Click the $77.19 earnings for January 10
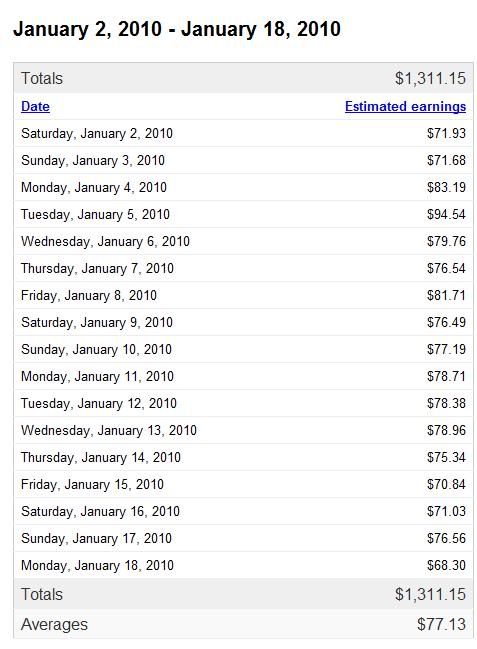The height and width of the screenshot is (649, 477). [446, 349]
